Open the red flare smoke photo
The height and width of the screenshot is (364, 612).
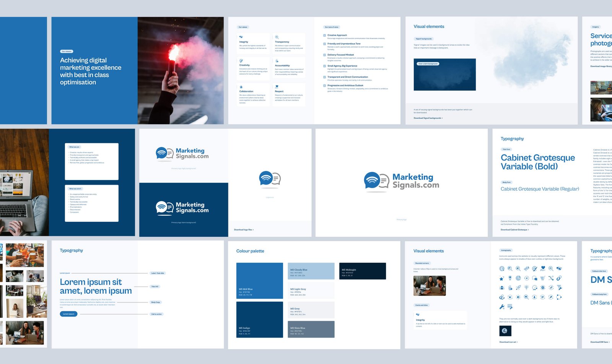pos(181,70)
